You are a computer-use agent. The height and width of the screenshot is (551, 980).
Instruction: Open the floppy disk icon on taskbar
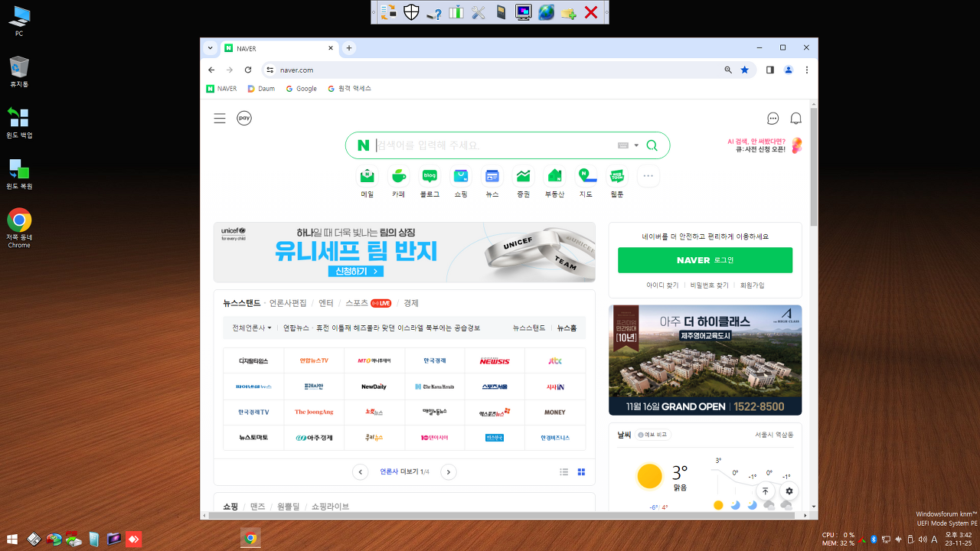34,539
